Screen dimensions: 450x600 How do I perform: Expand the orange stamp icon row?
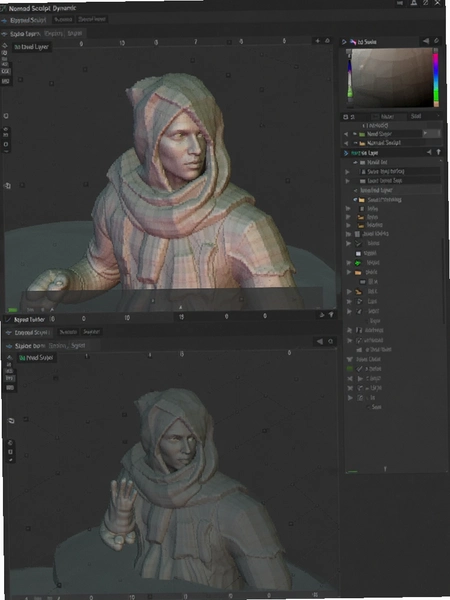click(349, 292)
